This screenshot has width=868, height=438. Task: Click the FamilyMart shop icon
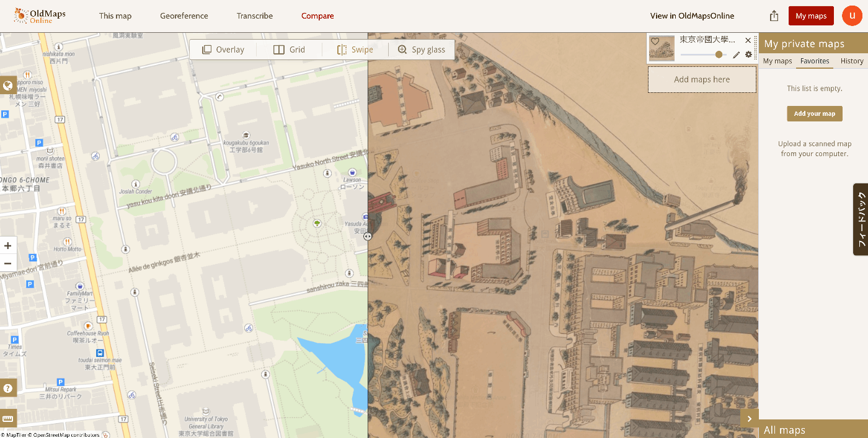point(79,286)
